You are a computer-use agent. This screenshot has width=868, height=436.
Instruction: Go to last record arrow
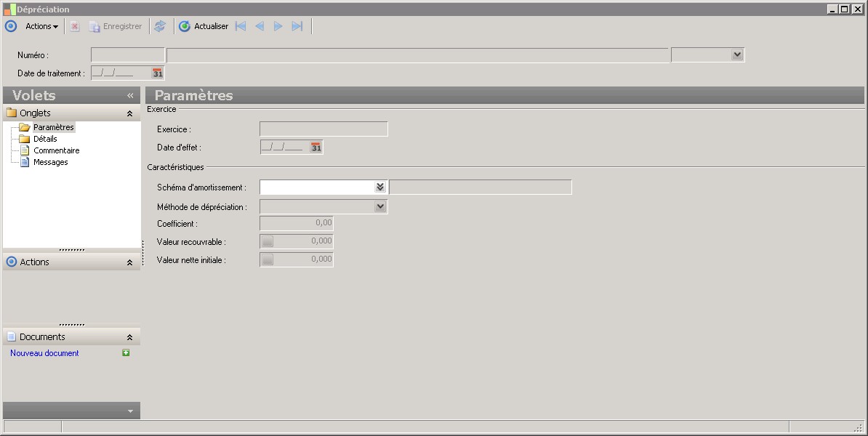point(297,26)
